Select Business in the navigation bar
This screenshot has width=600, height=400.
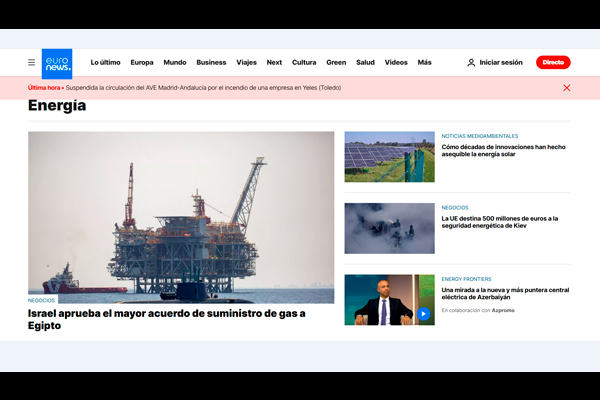(211, 62)
